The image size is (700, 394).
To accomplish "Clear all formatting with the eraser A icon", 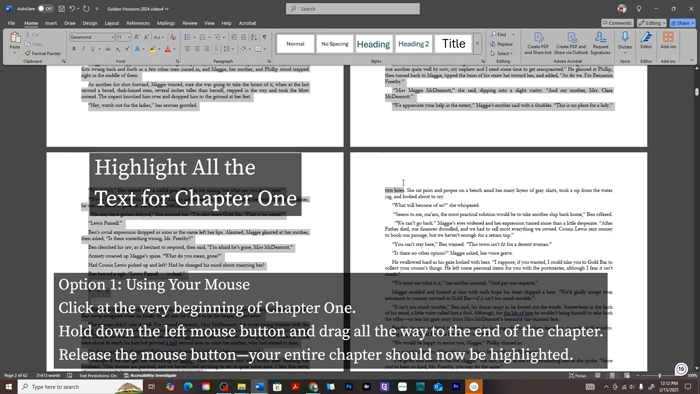I will tap(173, 37).
